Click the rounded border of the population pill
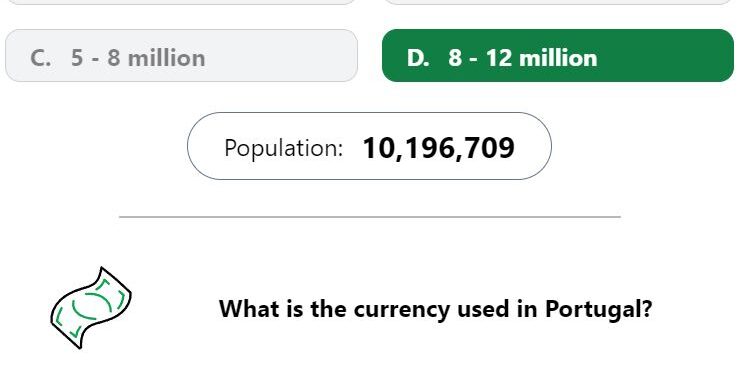 point(370,113)
